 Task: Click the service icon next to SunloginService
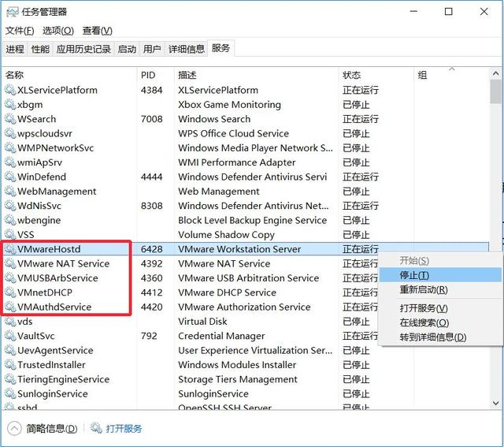(10, 393)
